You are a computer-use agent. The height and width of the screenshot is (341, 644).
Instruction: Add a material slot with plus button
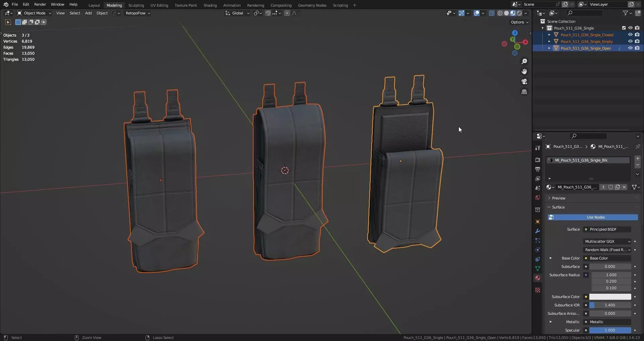[x=638, y=159]
